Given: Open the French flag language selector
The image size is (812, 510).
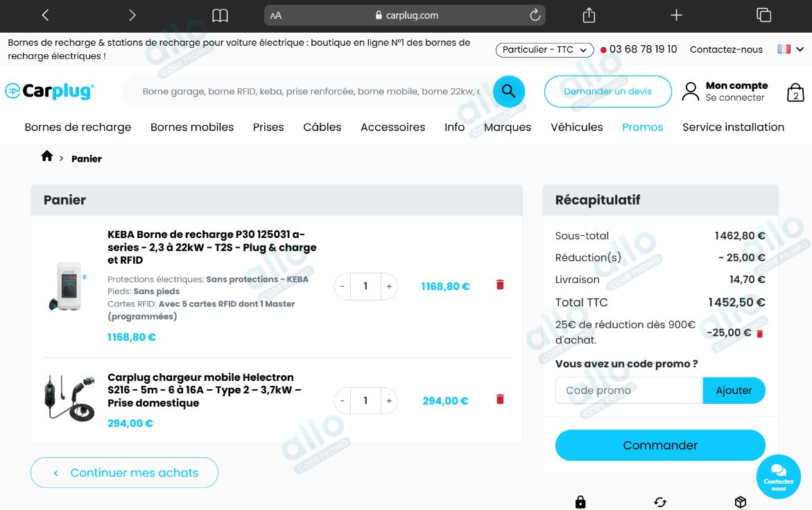Looking at the screenshot, I should pos(790,49).
